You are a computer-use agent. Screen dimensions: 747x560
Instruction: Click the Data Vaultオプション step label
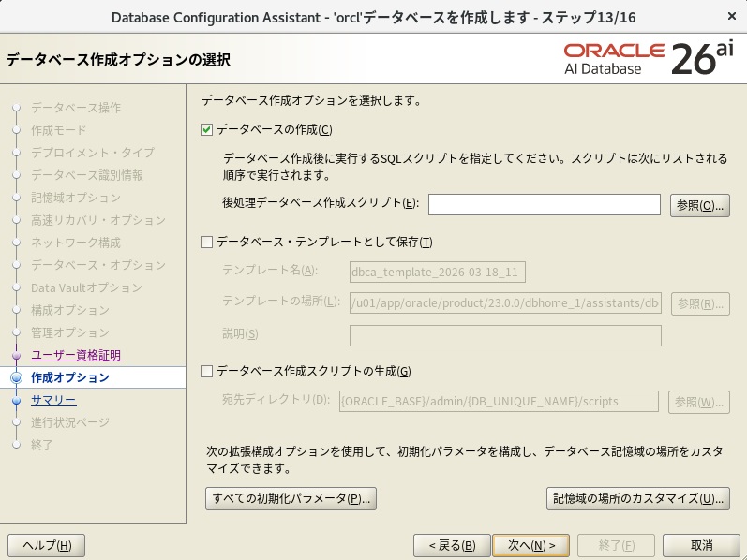tap(86, 287)
